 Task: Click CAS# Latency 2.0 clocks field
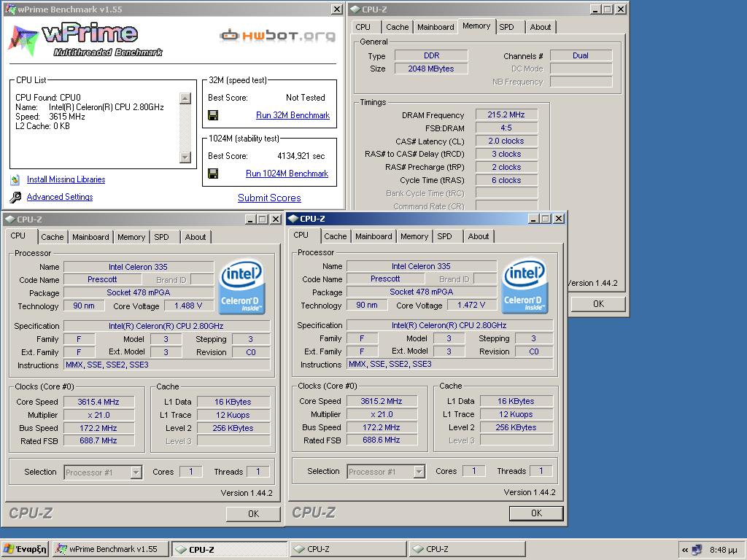[506, 141]
